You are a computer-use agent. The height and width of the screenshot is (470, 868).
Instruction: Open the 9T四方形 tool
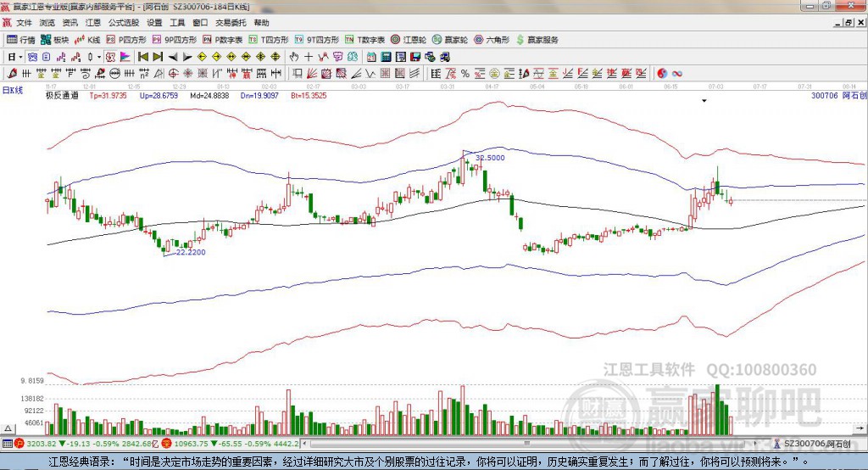tap(317, 40)
